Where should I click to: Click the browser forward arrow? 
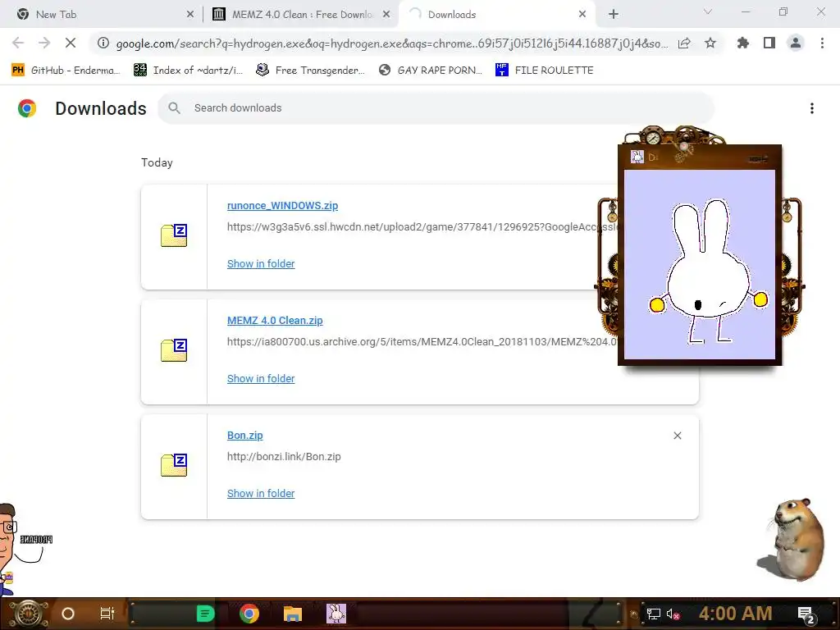click(44, 43)
